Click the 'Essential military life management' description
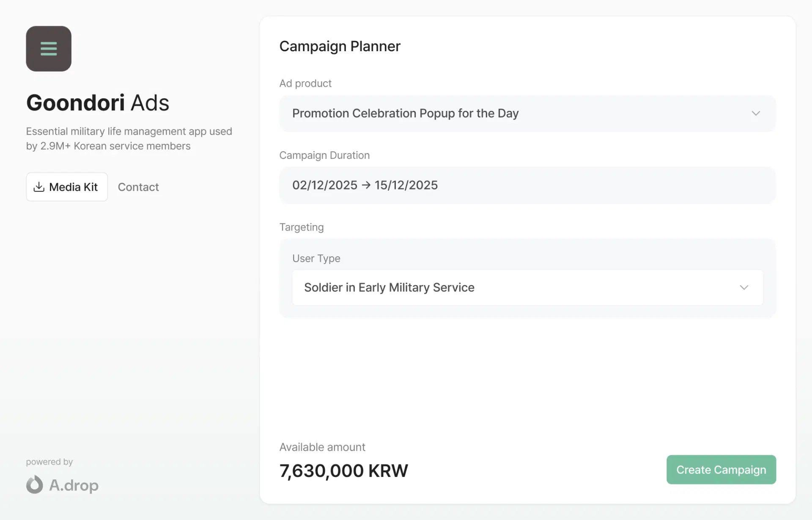The height and width of the screenshot is (520, 812). [x=129, y=139]
